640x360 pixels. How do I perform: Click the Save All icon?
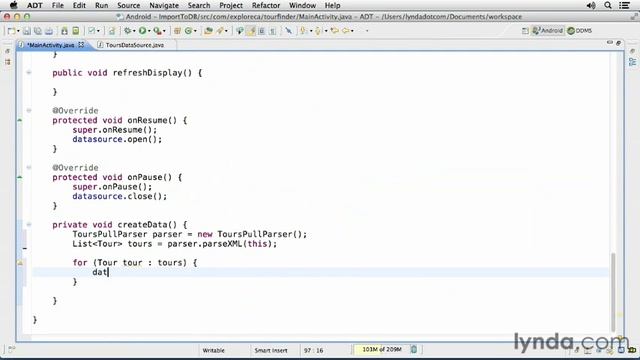point(38,31)
